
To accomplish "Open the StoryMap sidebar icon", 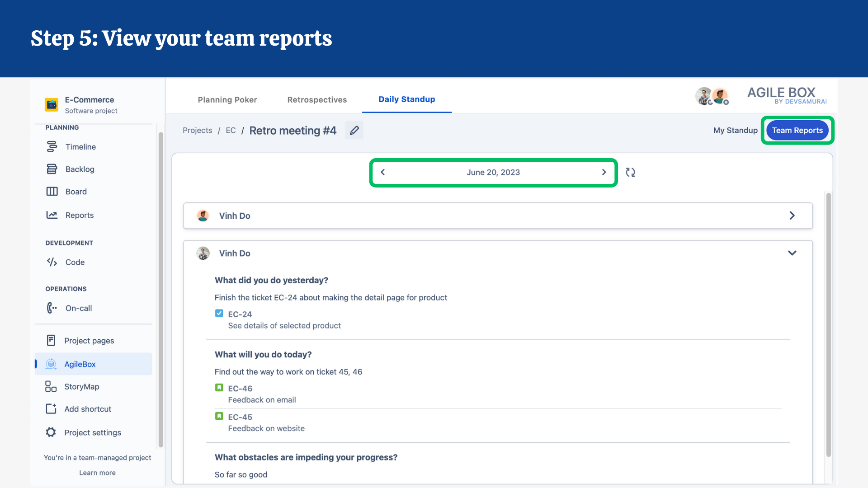I will 50,386.
